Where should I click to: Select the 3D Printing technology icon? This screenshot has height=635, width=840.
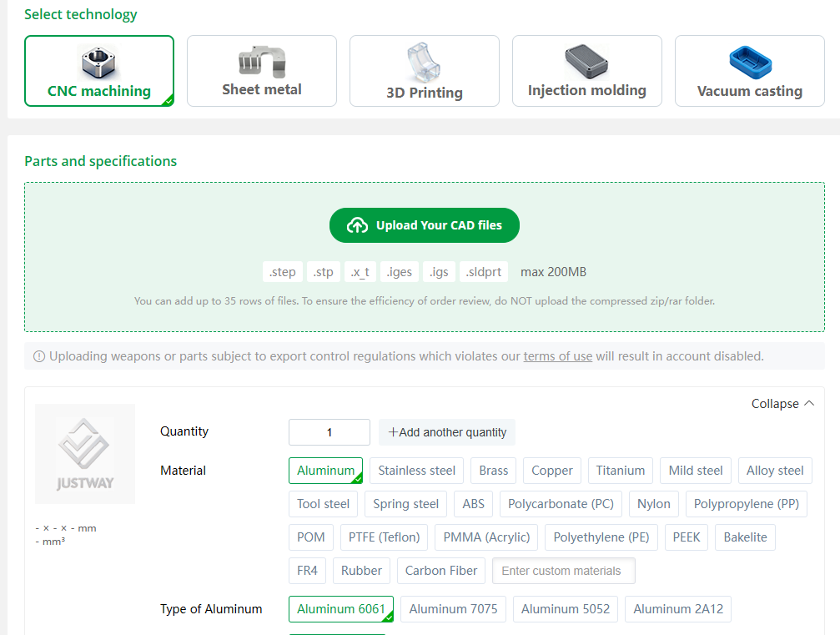pyautogui.click(x=424, y=62)
